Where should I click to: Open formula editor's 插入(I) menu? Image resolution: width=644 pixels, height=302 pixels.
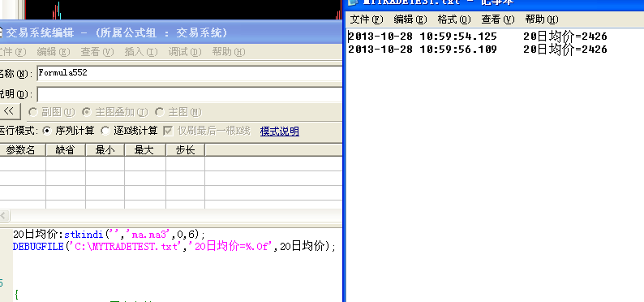pos(141,52)
